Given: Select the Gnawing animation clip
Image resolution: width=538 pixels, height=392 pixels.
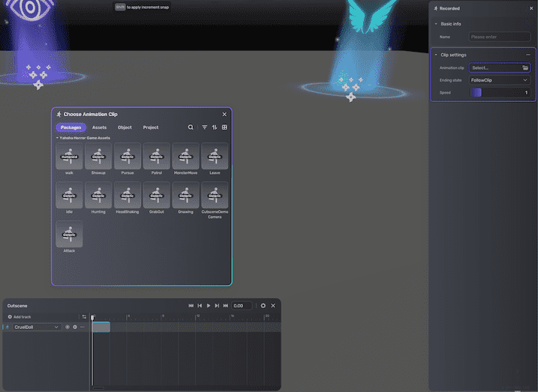Looking at the screenshot, I should tap(185, 196).
